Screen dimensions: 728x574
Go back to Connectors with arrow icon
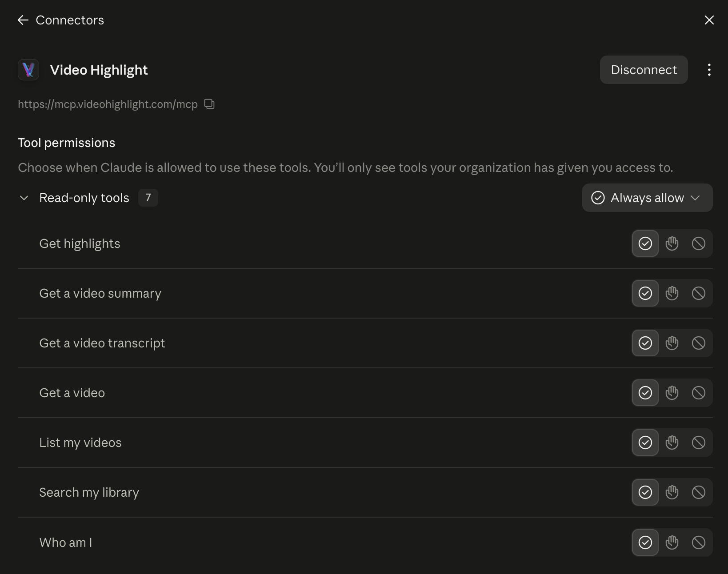(x=23, y=20)
